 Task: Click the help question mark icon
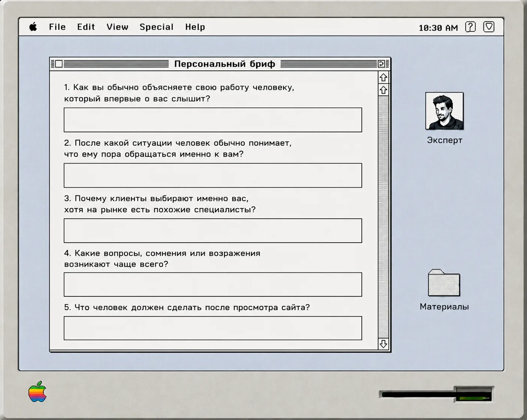click(x=470, y=27)
